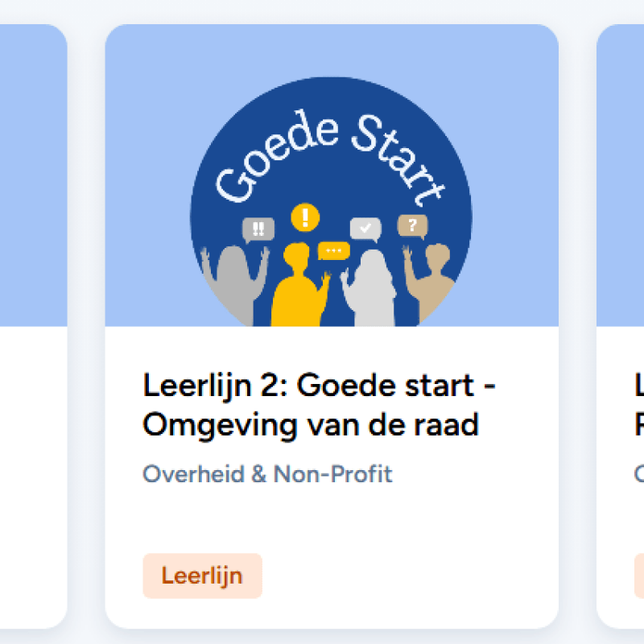Click the gray silhouette on the far left
Viewport: 644px width, 644px height.
tap(233, 282)
